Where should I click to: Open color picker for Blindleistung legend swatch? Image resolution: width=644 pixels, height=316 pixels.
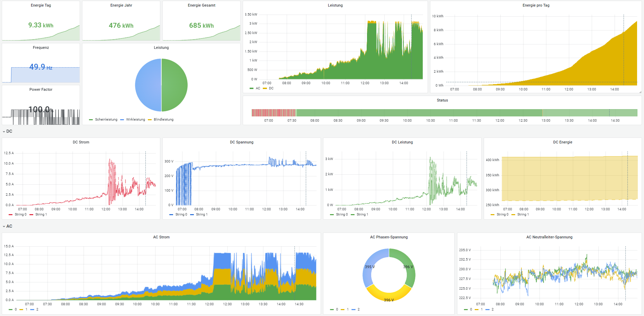pyautogui.click(x=150, y=120)
